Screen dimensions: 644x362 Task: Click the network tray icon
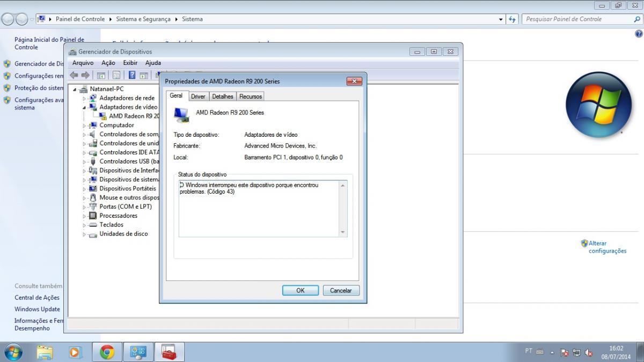(x=577, y=352)
